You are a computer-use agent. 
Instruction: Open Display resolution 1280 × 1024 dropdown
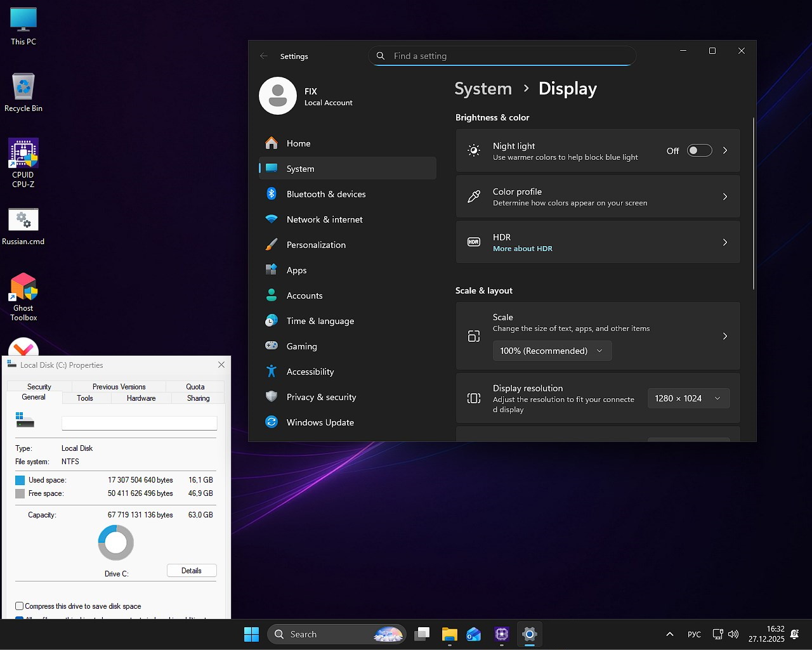(688, 398)
